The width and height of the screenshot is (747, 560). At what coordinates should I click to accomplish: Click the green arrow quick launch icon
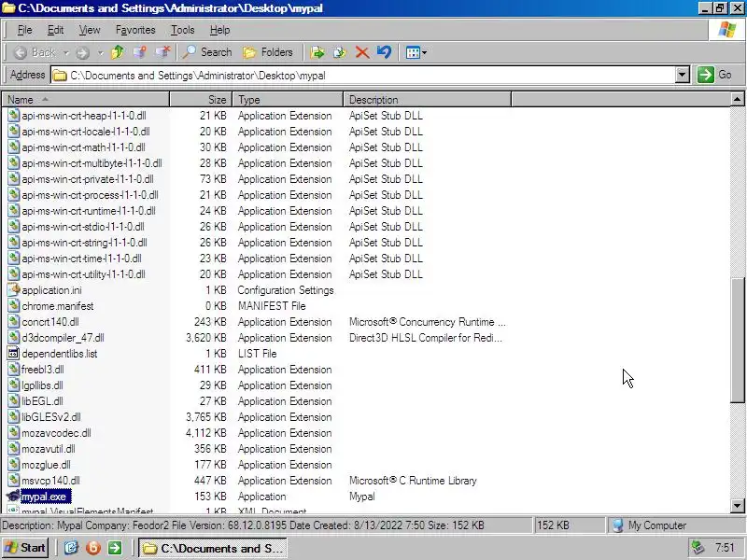(115, 548)
